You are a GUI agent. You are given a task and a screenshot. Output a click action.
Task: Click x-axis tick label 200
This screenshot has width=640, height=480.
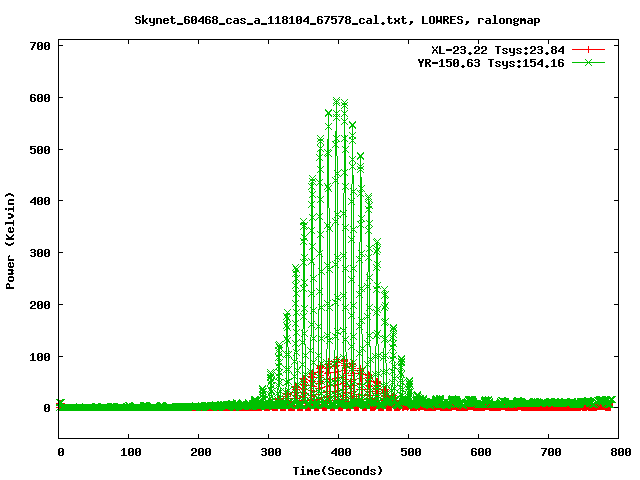200,452
